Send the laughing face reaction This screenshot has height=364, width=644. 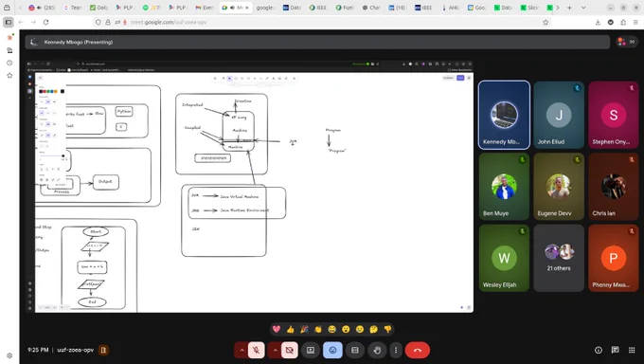331,329
